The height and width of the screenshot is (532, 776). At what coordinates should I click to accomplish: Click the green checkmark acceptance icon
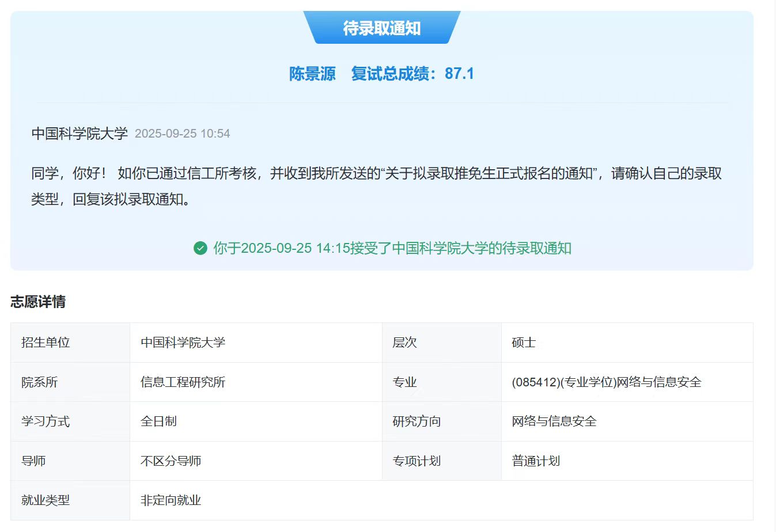200,248
